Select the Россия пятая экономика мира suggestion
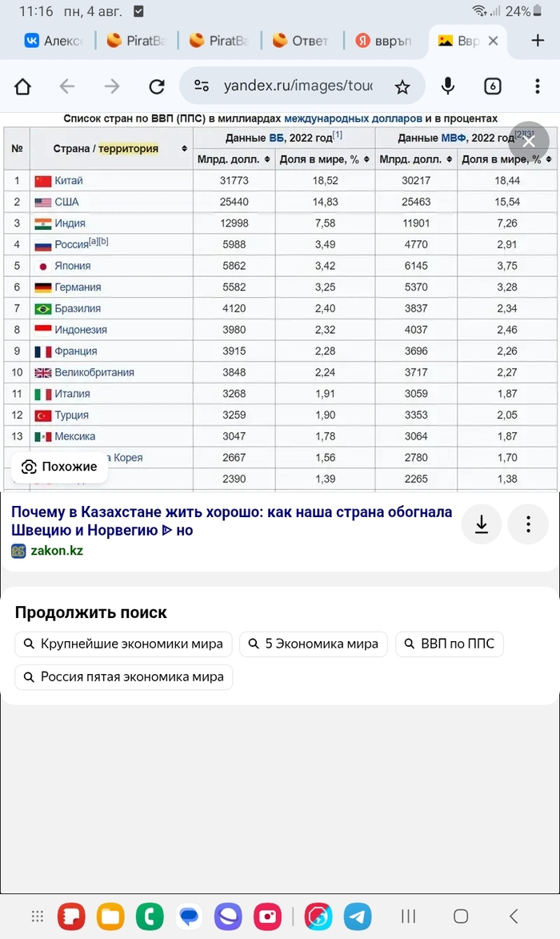560x939 pixels. click(x=124, y=677)
